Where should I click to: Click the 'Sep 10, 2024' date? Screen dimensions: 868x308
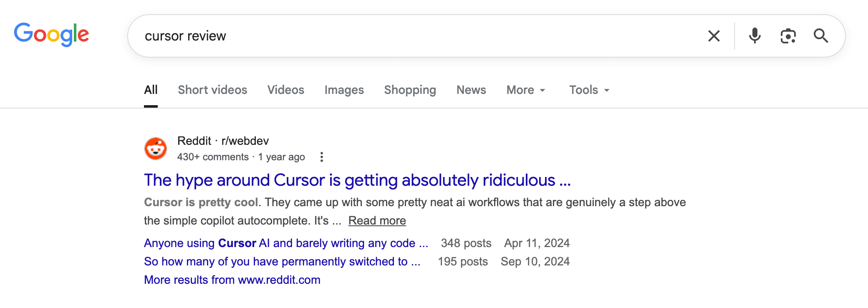click(x=535, y=261)
